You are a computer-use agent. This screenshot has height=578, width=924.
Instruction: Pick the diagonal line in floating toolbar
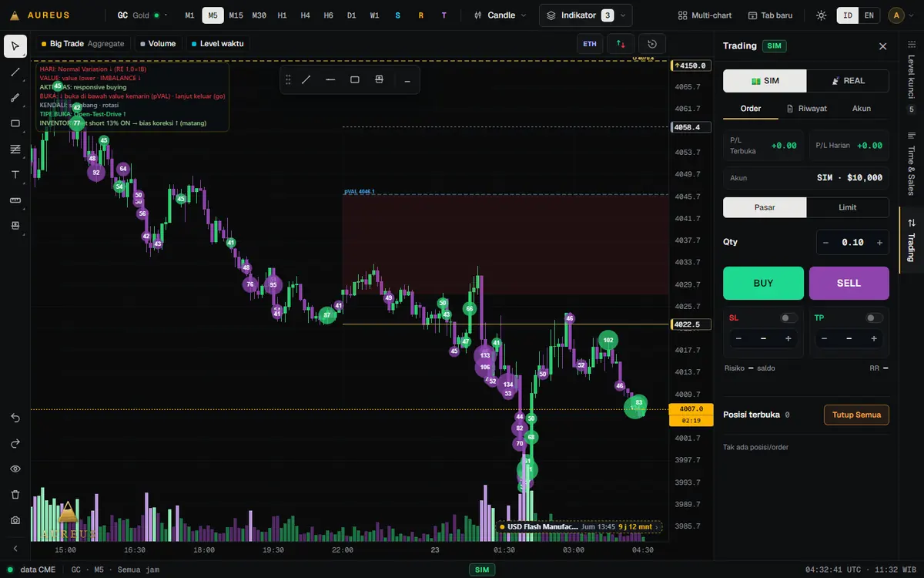point(306,79)
